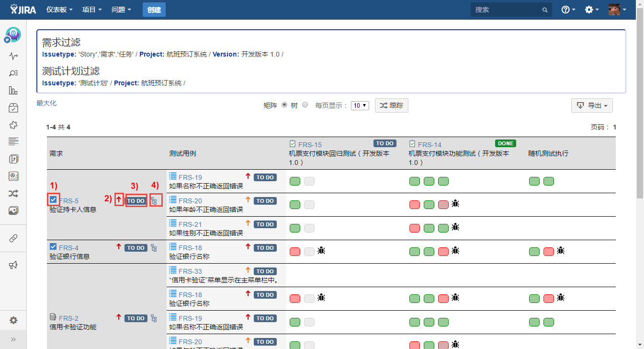Select the 树 radio button
This screenshot has width=644, height=349.
coord(305,105)
